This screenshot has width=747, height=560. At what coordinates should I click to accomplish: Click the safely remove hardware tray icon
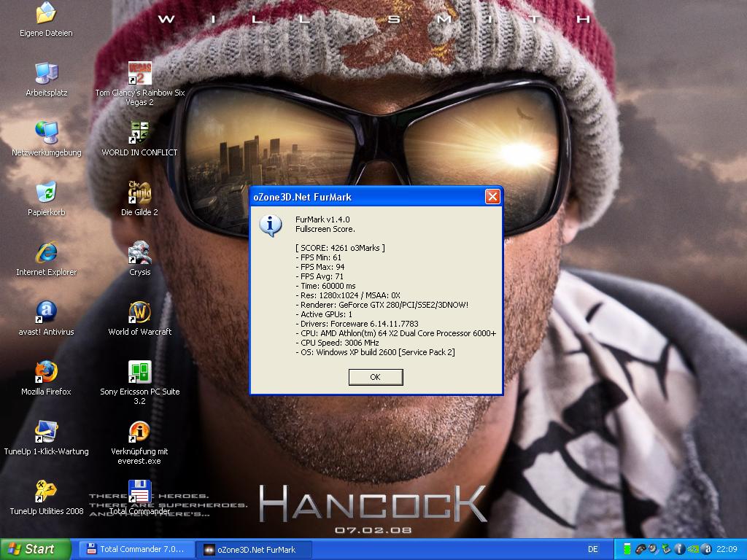tap(667, 549)
